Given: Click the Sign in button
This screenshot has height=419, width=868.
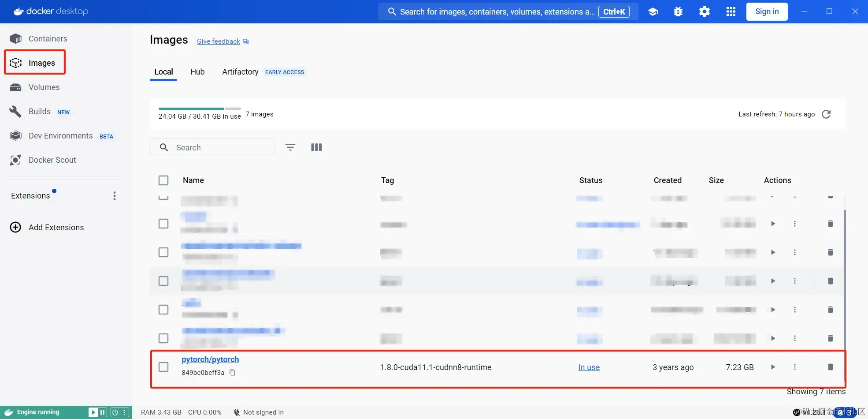Looking at the screenshot, I should (x=767, y=11).
